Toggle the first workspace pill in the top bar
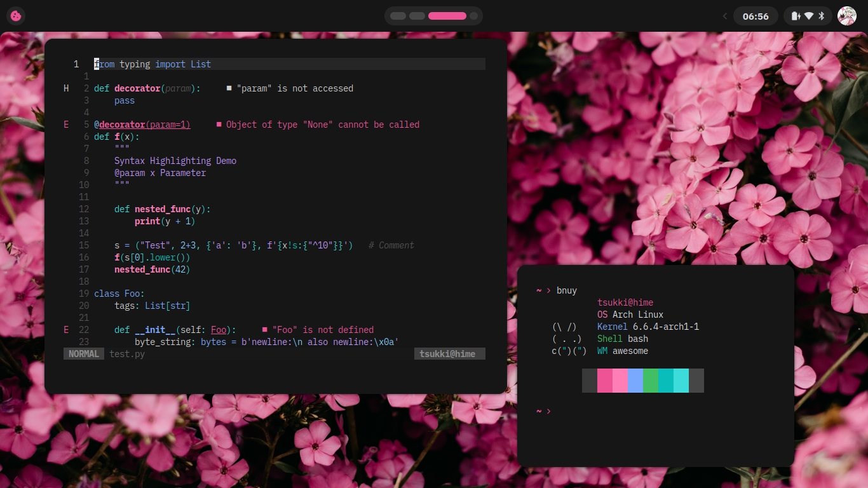 (398, 15)
